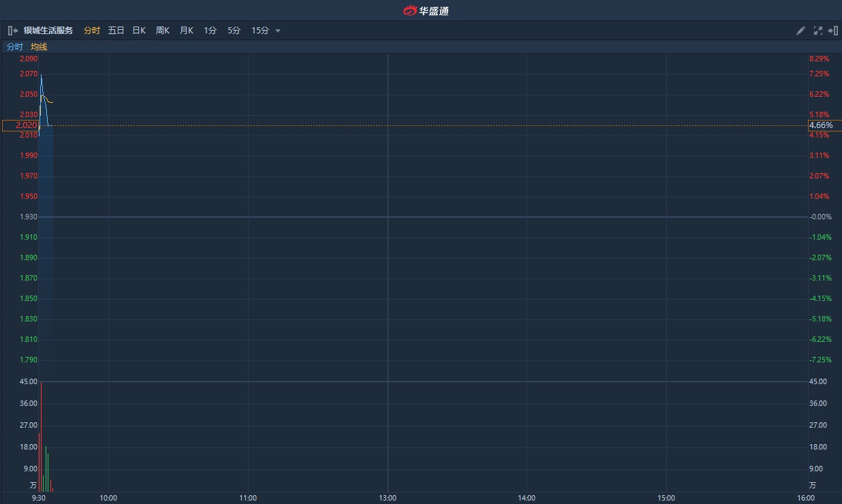
Task: Toggle fullscreen chart with the expand icon
Action: [x=817, y=31]
